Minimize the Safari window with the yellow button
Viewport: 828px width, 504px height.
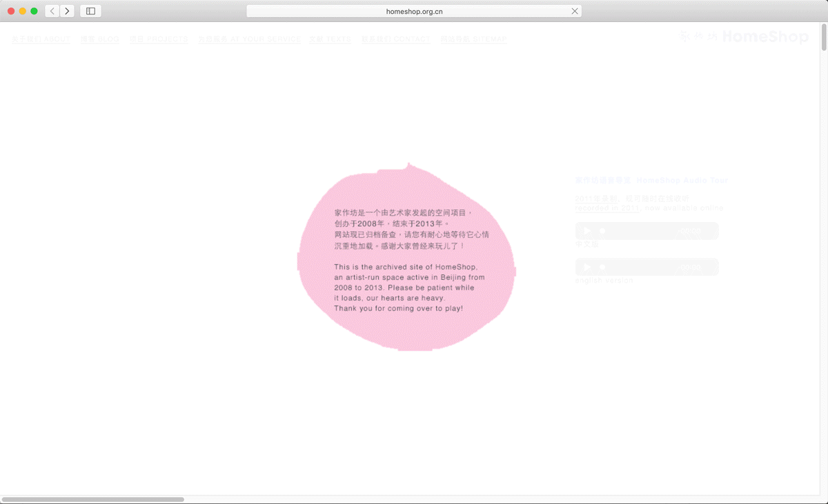pos(23,11)
